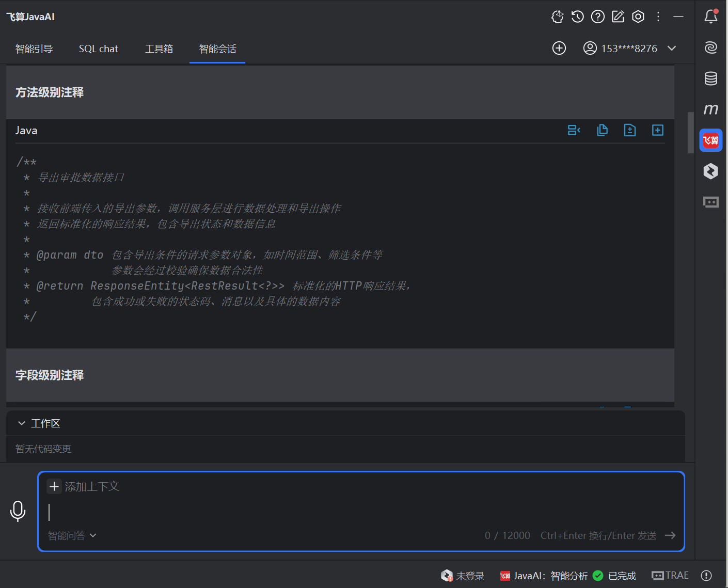The image size is (728, 588).
Task: Open the spiral AI assistant sidebar icon
Action: (711, 47)
